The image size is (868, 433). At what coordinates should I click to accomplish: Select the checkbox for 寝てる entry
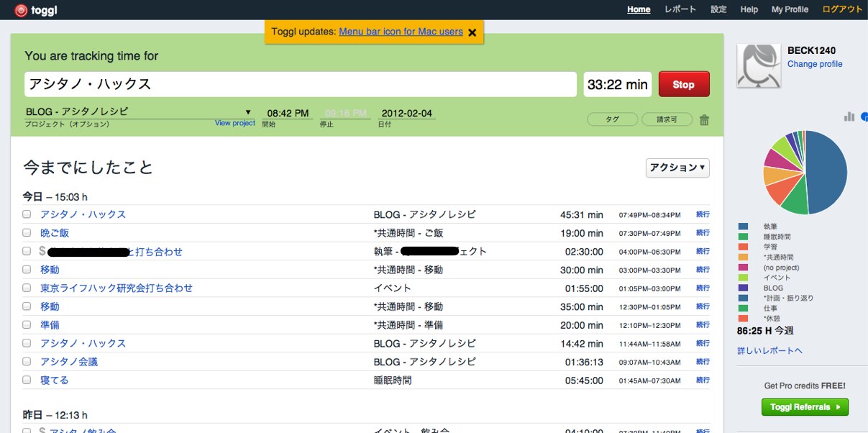(27, 380)
